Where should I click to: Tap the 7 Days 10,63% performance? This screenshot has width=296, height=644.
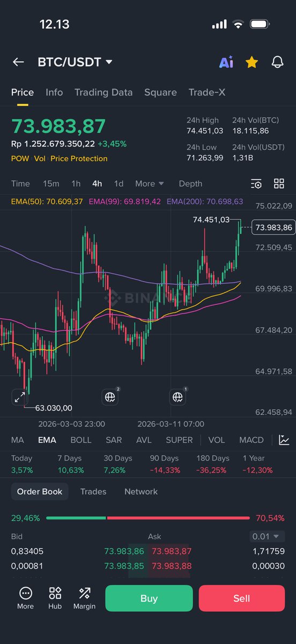[70, 464]
